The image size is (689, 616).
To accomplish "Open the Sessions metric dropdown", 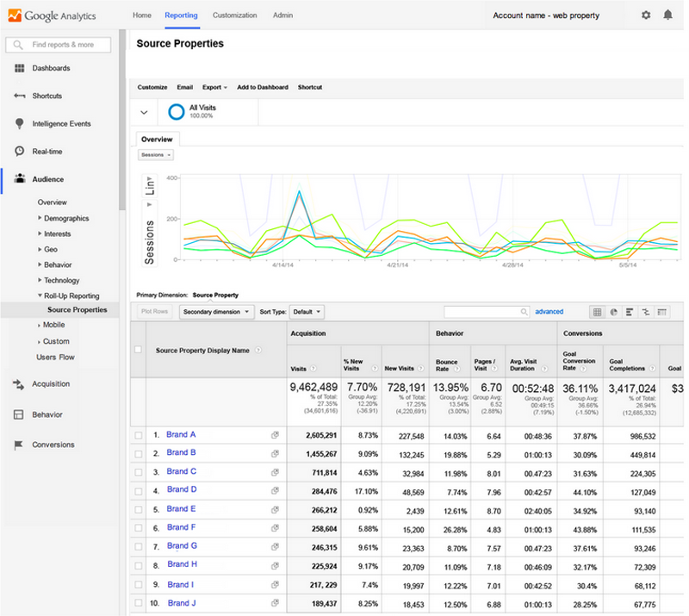I will (156, 155).
